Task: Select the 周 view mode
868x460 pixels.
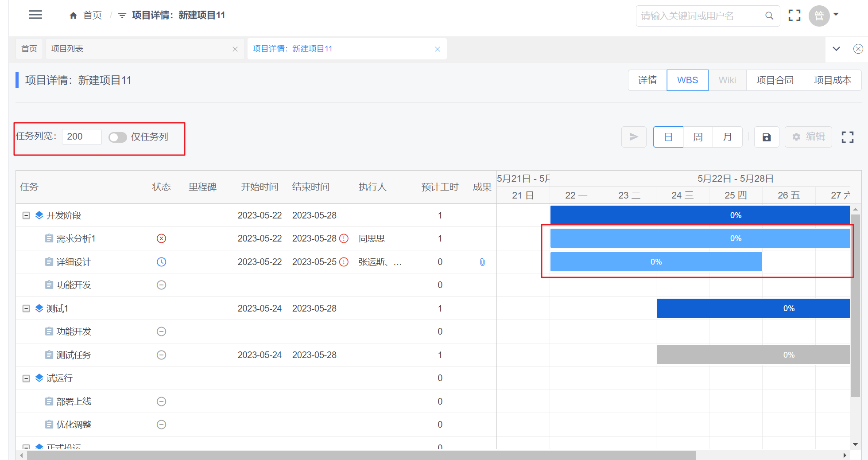Action: point(698,137)
